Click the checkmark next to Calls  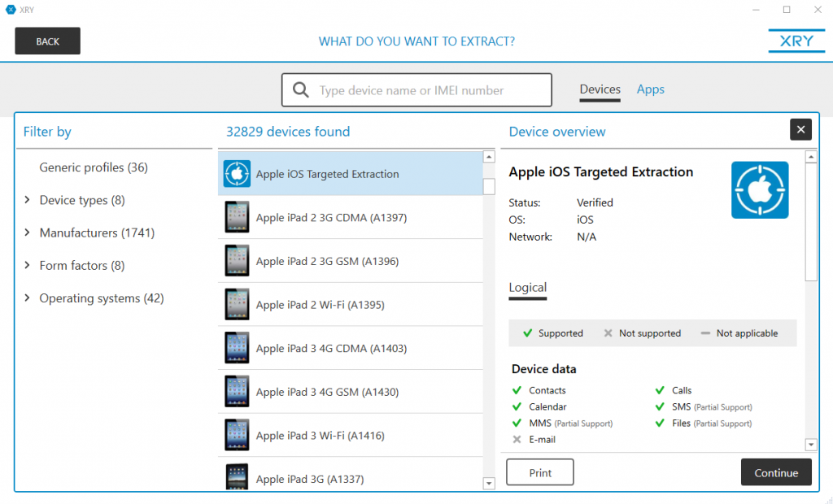coord(660,390)
